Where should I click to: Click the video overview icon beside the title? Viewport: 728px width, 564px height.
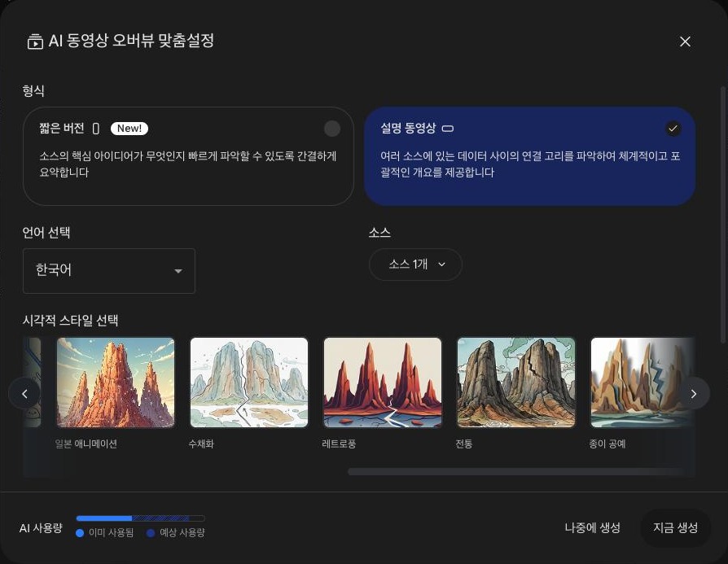pyautogui.click(x=35, y=42)
